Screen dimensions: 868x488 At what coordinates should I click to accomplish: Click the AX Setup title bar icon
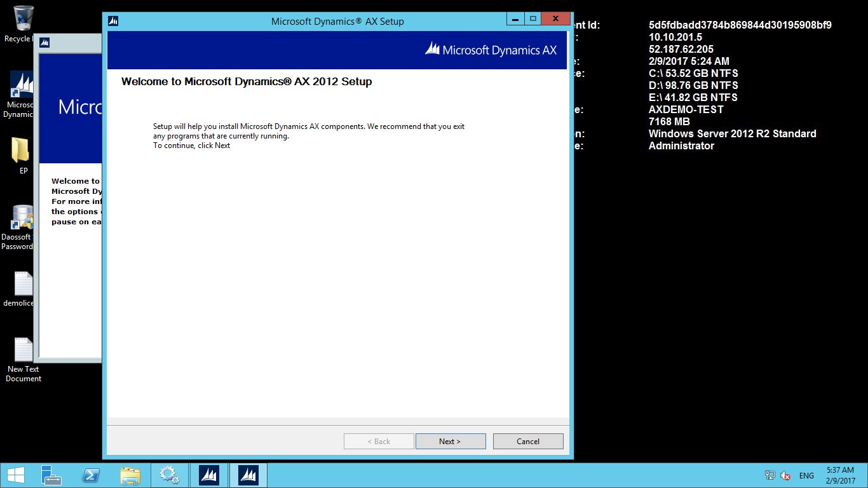click(x=113, y=21)
